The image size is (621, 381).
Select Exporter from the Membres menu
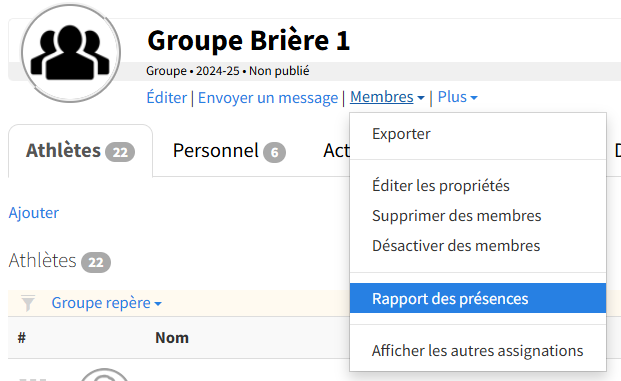[478, 134]
